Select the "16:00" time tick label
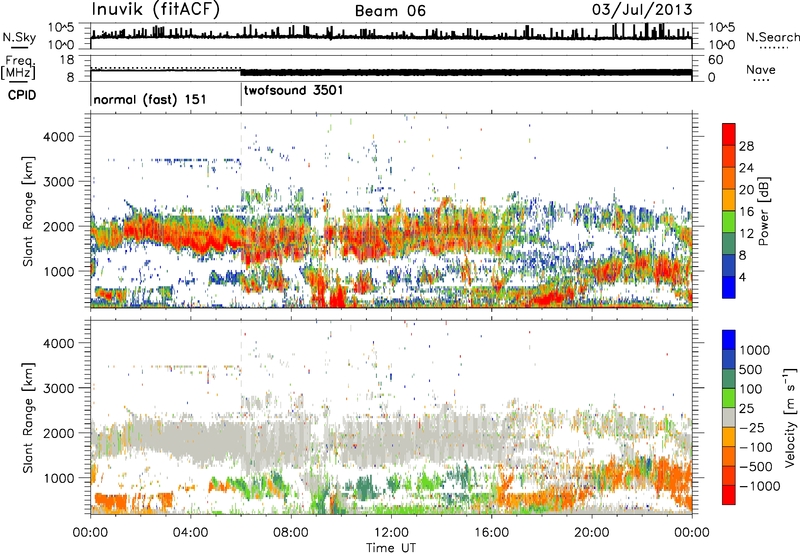 491,533
